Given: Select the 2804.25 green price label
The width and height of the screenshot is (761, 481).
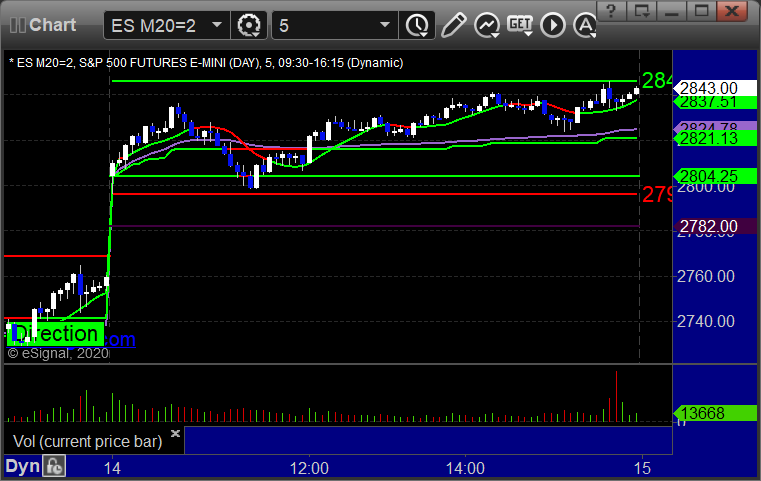Looking at the screenshot, I should click(x=715, y=176).
